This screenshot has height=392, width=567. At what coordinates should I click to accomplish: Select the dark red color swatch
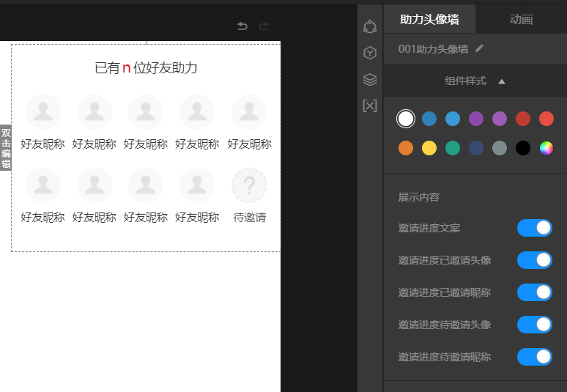pyautogui.click(x=523, y=119)
